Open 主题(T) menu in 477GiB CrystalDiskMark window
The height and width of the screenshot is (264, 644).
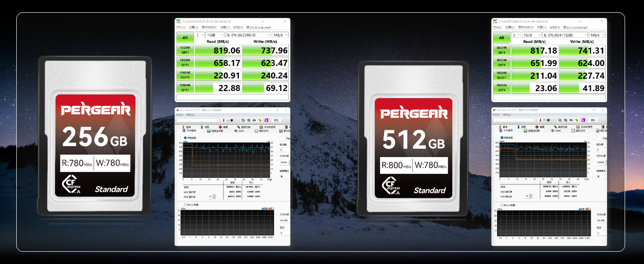click(542, 27)
